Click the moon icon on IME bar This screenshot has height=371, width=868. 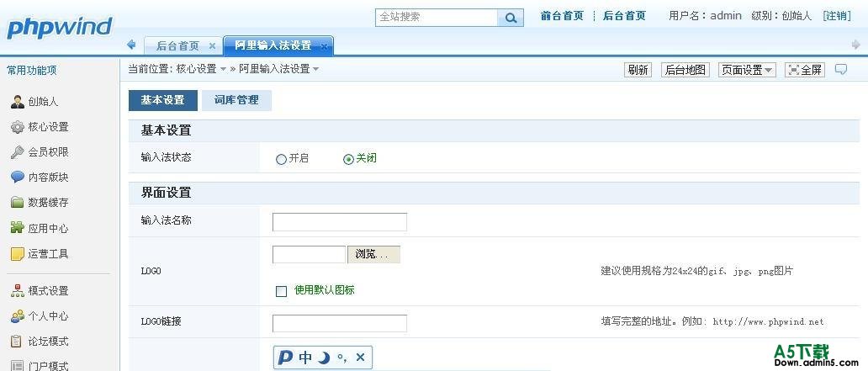[x=325, y=358]
